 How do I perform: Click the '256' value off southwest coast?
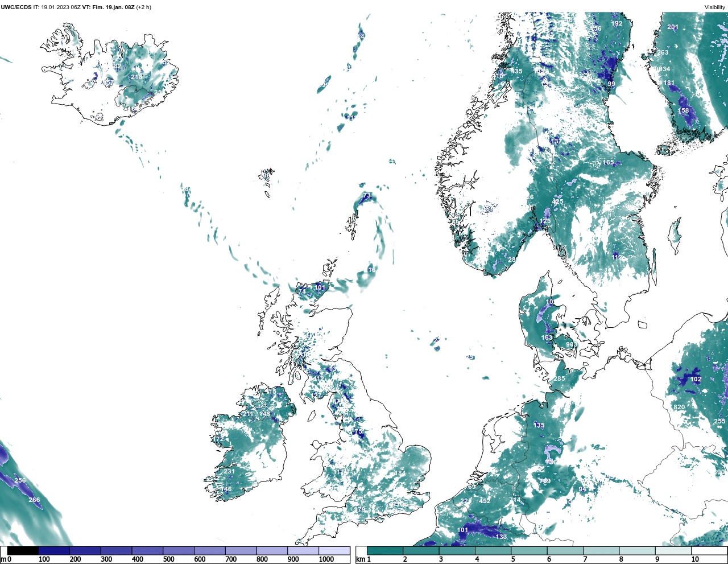[20, 480]
